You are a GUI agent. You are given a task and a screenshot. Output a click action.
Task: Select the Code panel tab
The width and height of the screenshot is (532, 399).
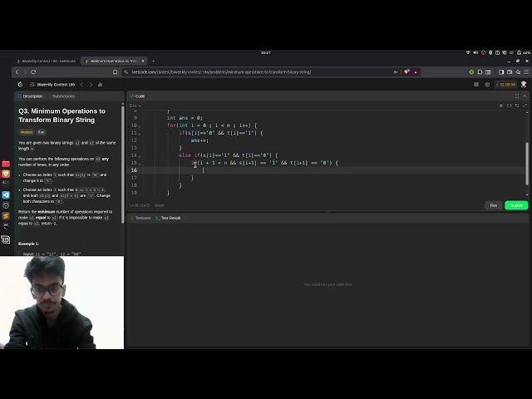137,96
